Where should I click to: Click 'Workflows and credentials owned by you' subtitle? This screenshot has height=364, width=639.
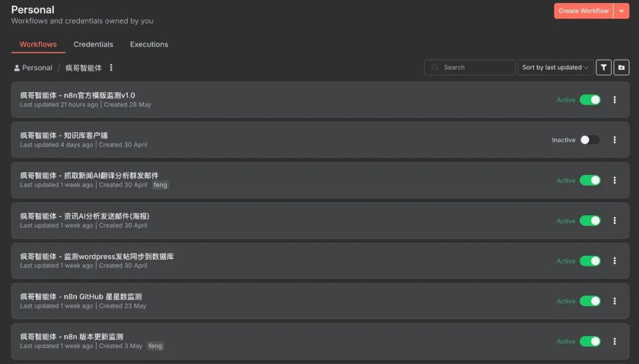[x=82, y=21]
